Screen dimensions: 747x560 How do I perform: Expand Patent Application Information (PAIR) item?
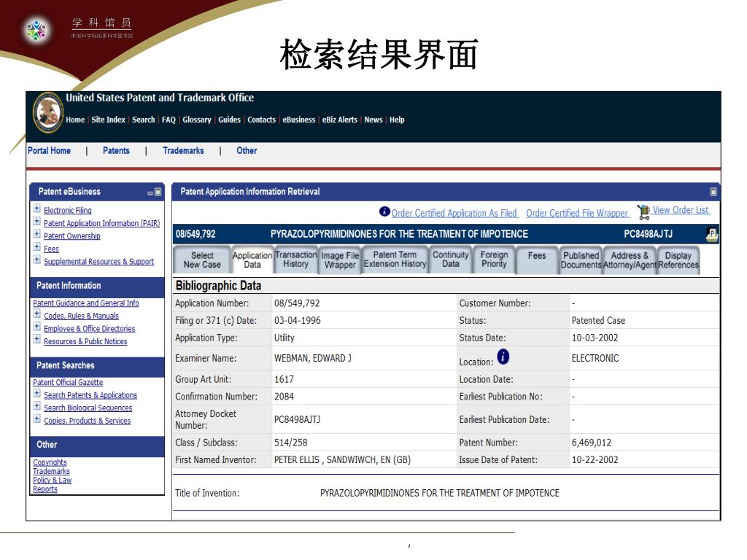click(36, 222)
